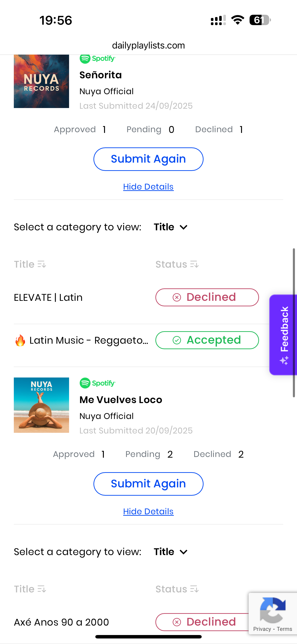Click the Declined status for ELEVATE | Latin
The width and height of the screenshot is (297, 644).
click(x=207, y=297)
